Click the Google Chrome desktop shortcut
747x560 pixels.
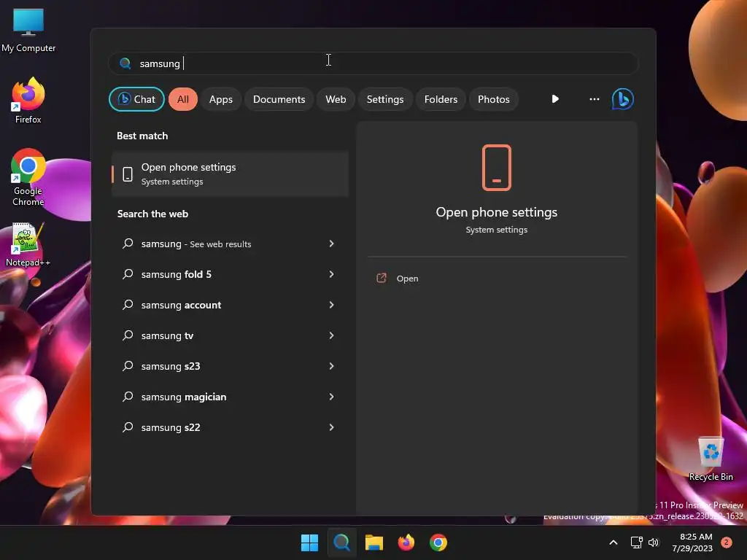(28, 177)
